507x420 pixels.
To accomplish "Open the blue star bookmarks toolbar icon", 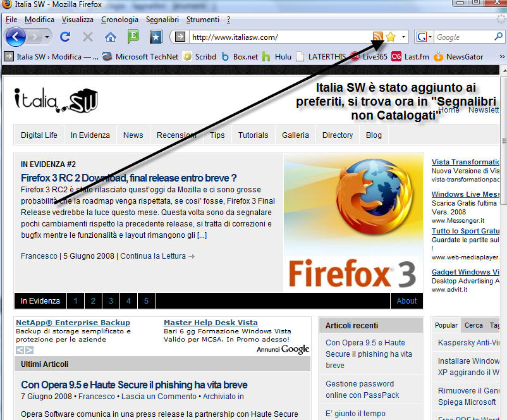I will [156, 37].
